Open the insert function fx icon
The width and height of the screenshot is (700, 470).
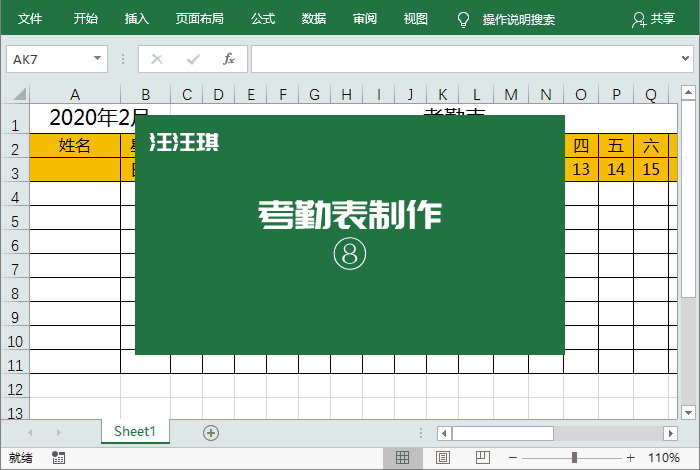[229, 59]
